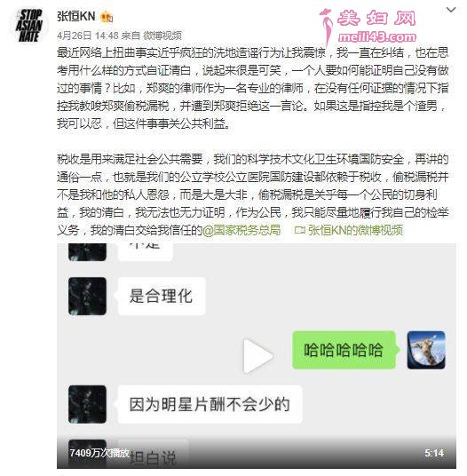
Task: Open the 4月26日 14:48 timestamp link
Action: coord(88,36)
